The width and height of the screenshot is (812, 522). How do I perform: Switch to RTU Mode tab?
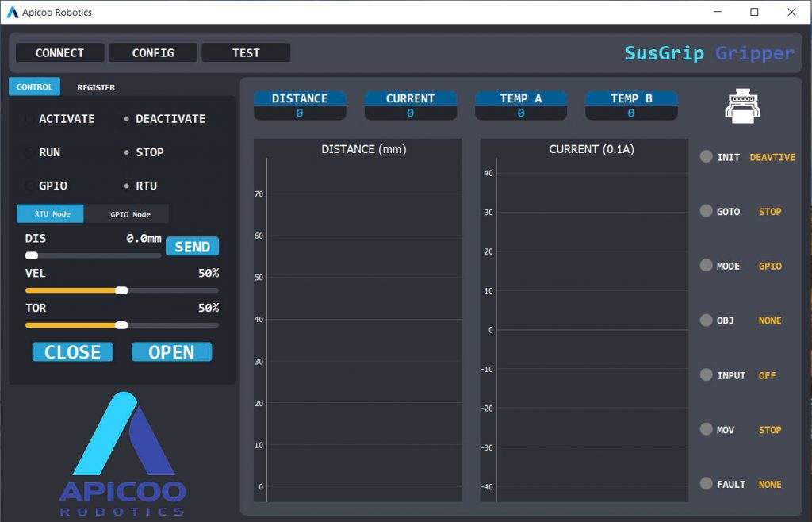pos(50,213)
